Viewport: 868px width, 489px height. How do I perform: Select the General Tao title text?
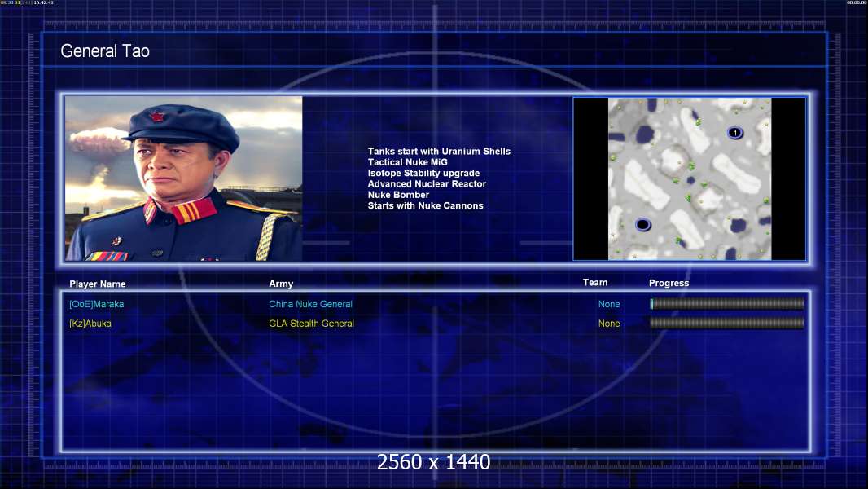pos(105,51)
